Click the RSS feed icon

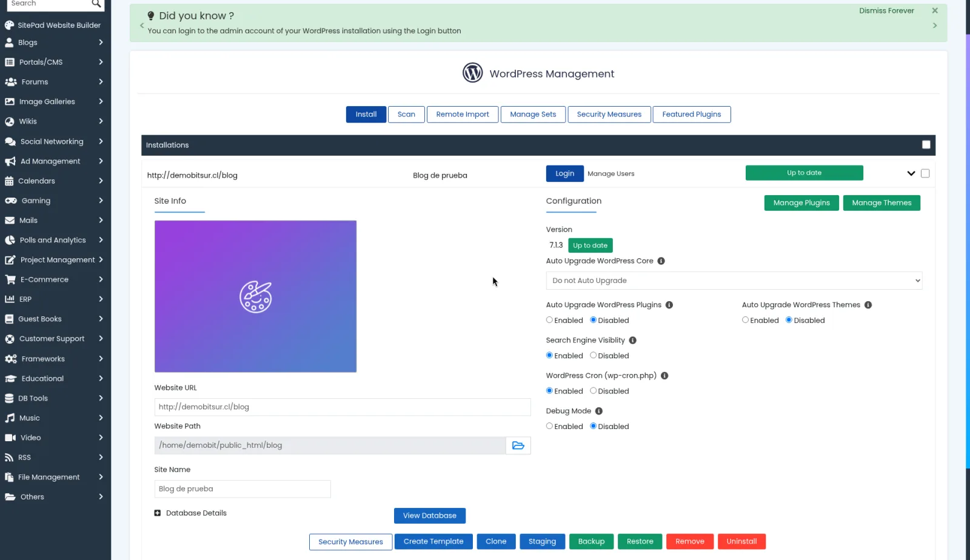[x=9, y=458]
